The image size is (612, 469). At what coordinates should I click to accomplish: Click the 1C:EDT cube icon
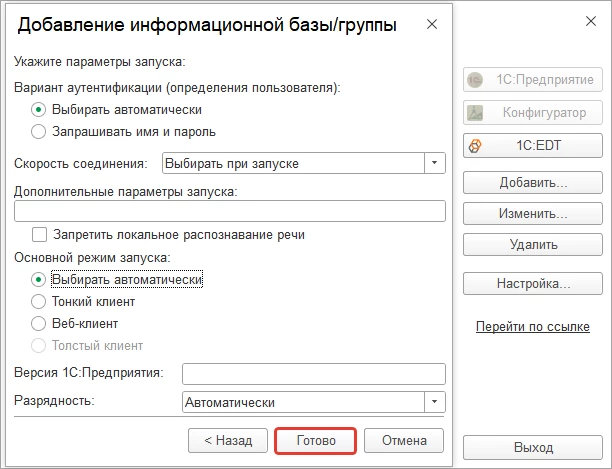point(475,146)
